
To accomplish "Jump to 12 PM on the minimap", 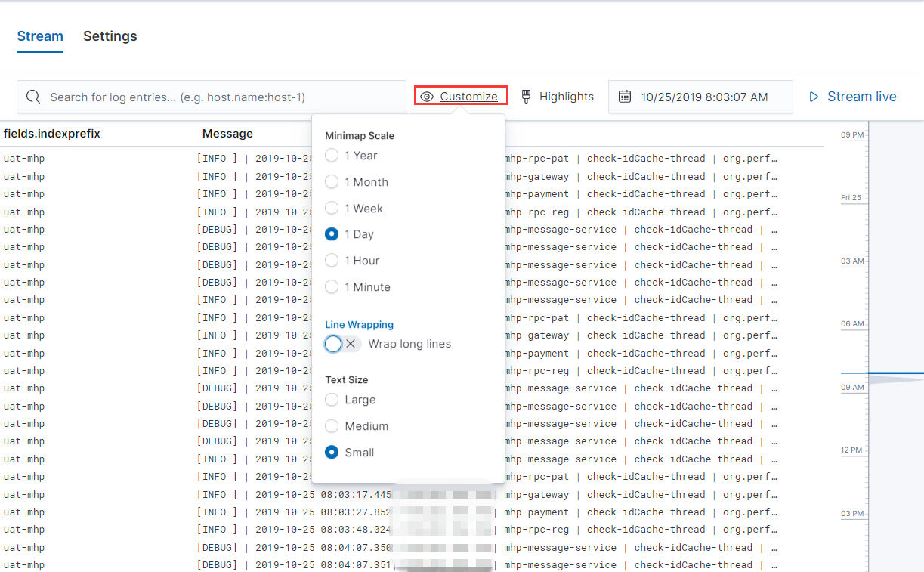I will tap(852, 450).
